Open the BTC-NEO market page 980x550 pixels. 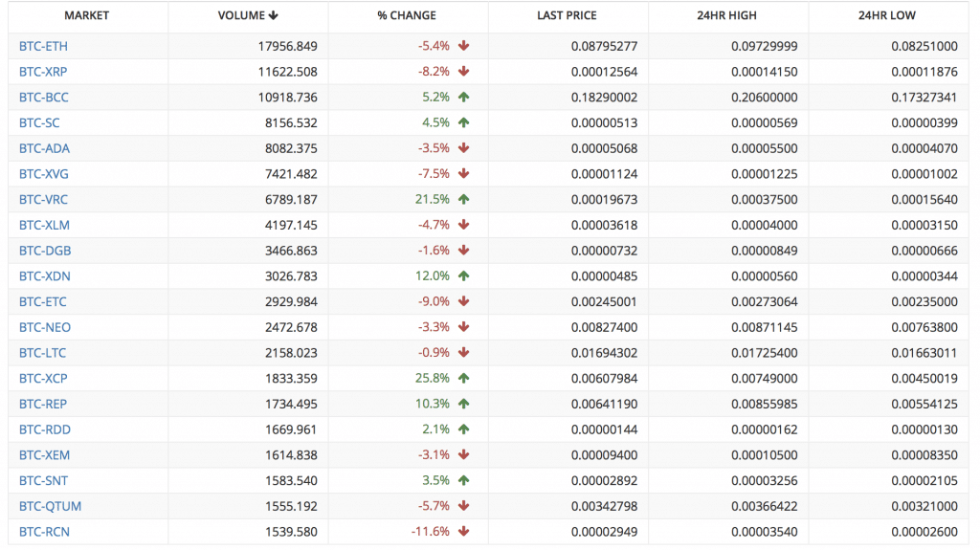(x=44, y=327)
